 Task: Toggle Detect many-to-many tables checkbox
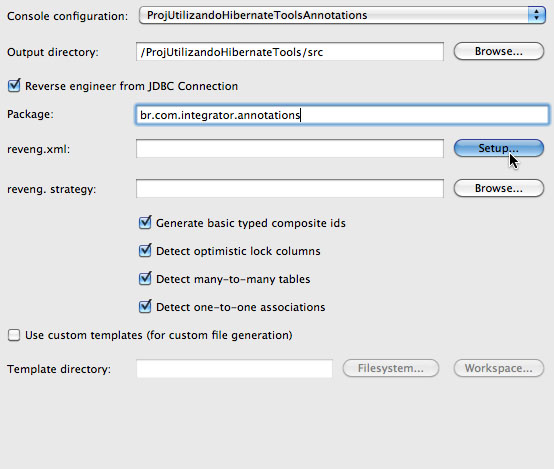pyautogui.click(x=145, y=279)
